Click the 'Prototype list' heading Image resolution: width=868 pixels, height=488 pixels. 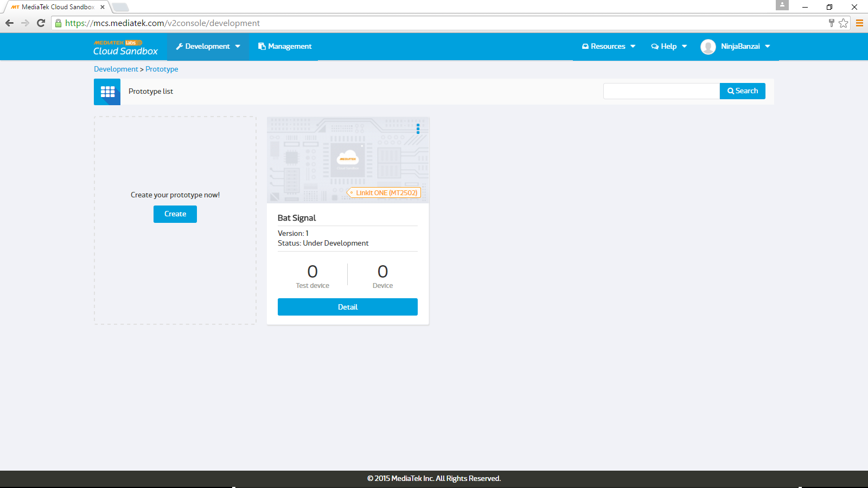click(151, 92)
